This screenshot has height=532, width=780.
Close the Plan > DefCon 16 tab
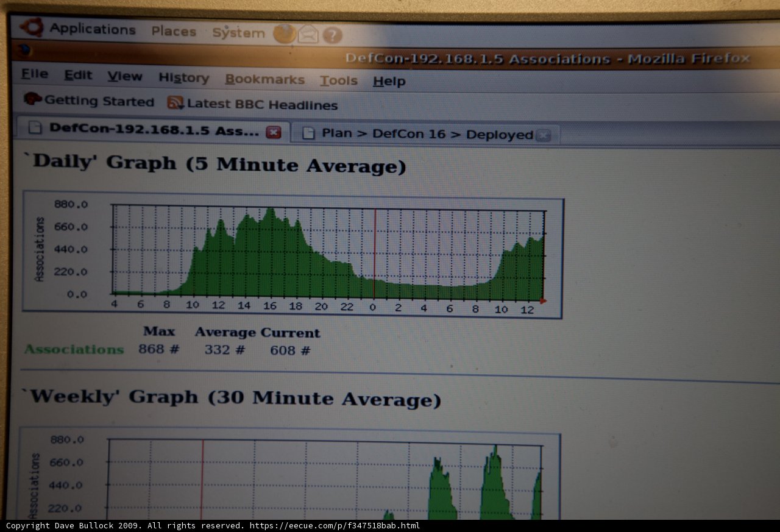(x=544, y=136)
